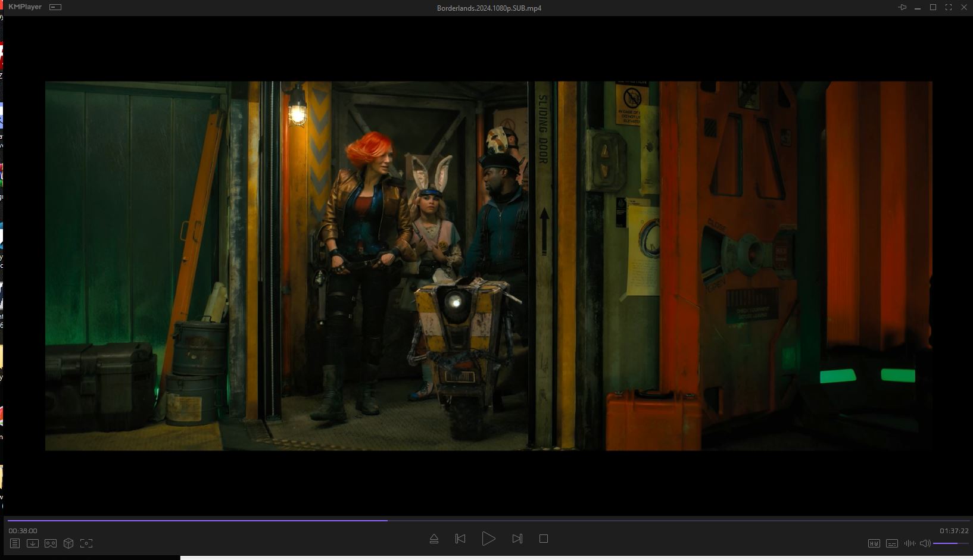The height and width of the screenshot is (560, 973).
Task: Click the pin-on-top icon in title bar
Action: pos(902,7)
